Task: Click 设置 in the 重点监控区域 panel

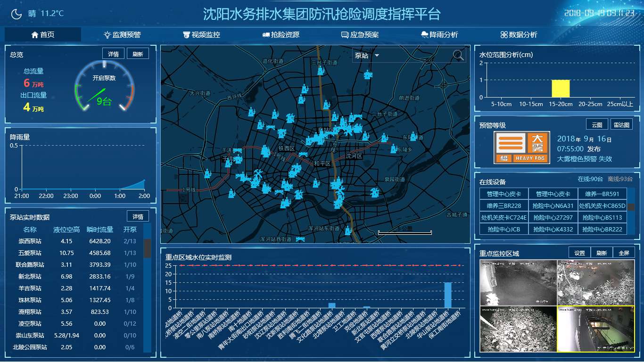Action: (x=579, y=252)
